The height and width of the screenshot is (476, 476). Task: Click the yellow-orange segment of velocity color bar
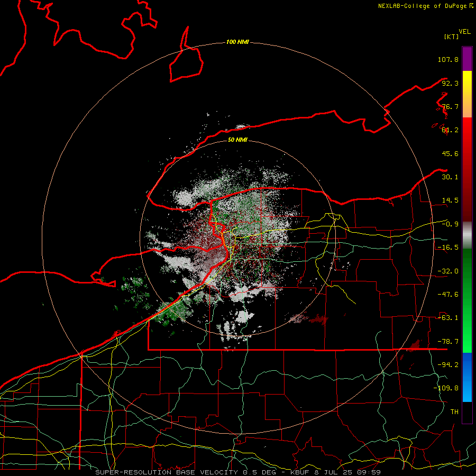[x=467, y=94]
